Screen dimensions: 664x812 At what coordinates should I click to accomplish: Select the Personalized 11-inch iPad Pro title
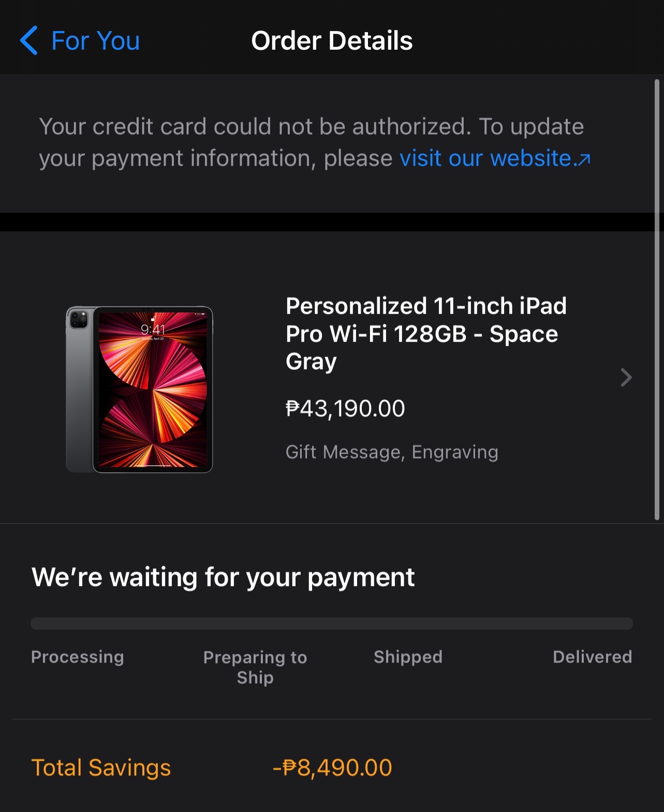pyautogui.click(x=426, y=334)
